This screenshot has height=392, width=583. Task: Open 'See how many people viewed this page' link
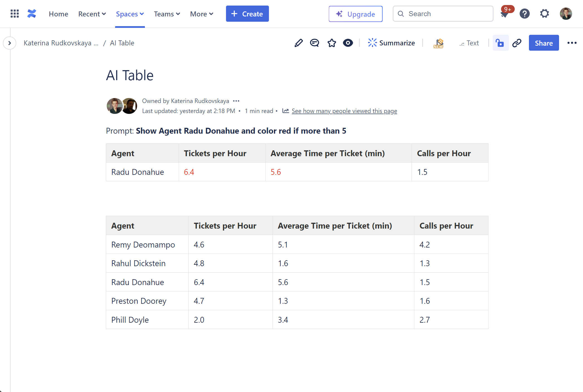tap(344, 111)
